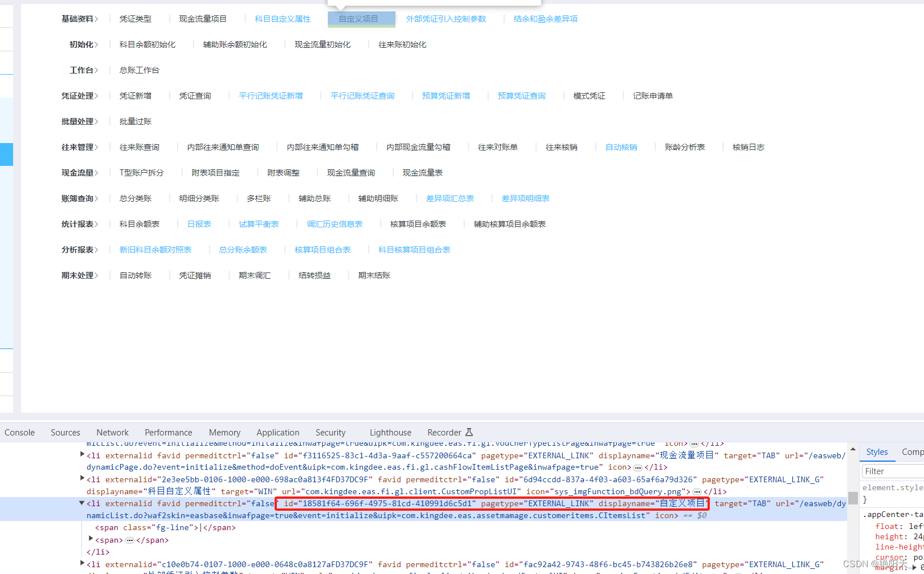The height and width of the screenshot is (574, 924).
Task: Click the Styles panel vertical scrollbar
Action: pos(853,498)
